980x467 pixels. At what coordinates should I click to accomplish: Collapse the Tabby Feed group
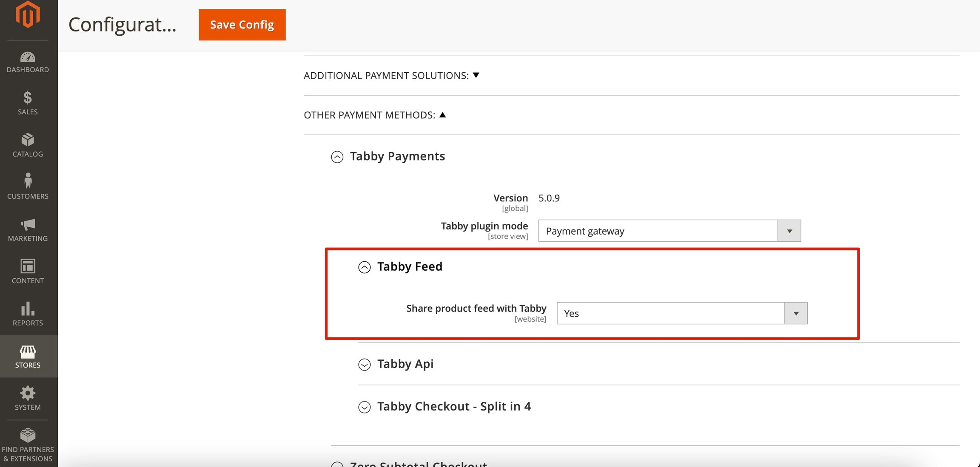[x=400, y=266]
